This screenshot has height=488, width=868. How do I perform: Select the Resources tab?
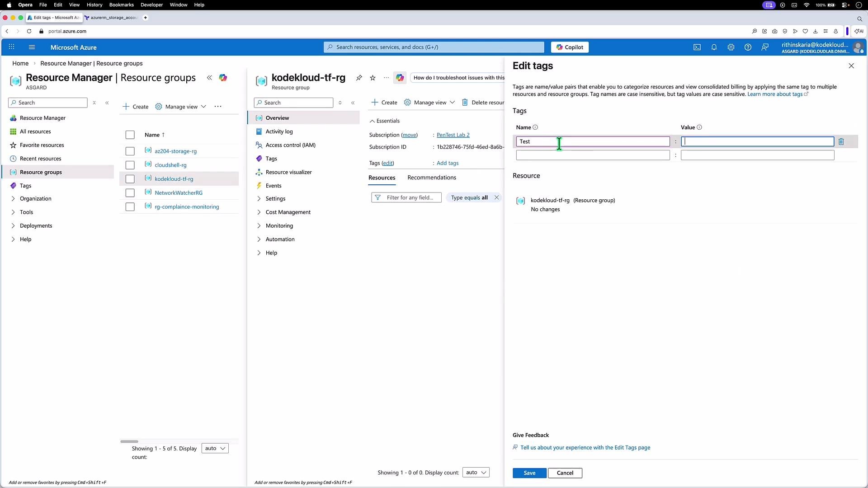(x=382, y=178)
